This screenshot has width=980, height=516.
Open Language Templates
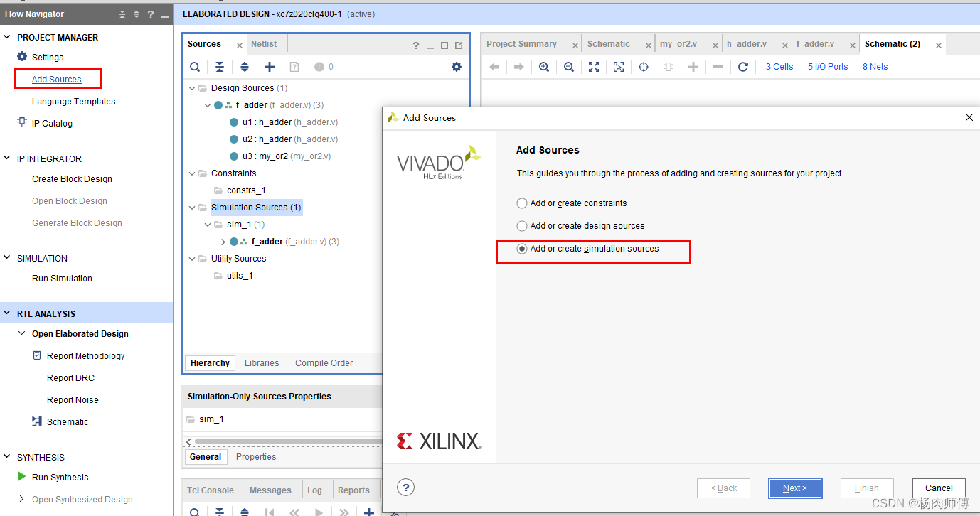74,101
